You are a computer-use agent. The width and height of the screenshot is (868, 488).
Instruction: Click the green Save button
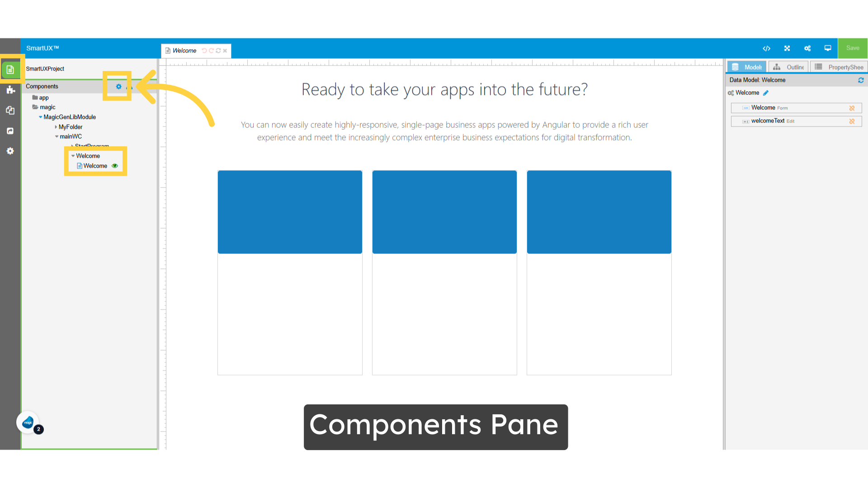853,48
